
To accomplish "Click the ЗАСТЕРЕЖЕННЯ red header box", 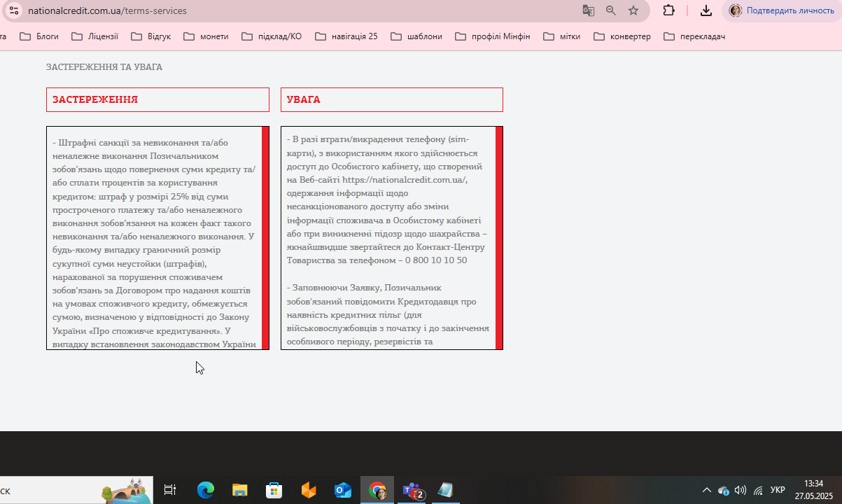I will [x=157, y=99].
